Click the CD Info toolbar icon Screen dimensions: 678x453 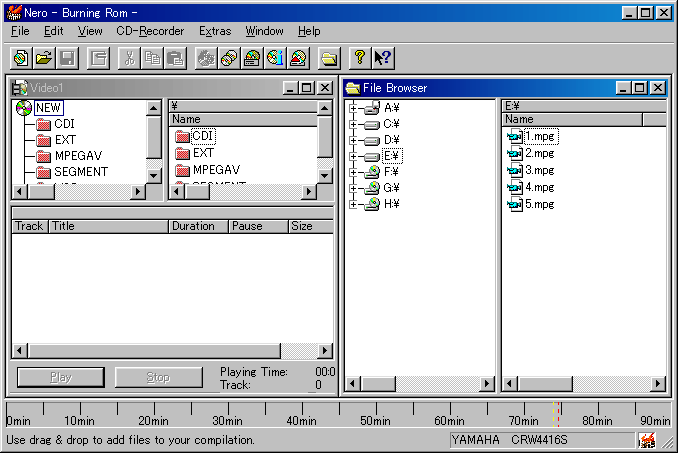275,58
